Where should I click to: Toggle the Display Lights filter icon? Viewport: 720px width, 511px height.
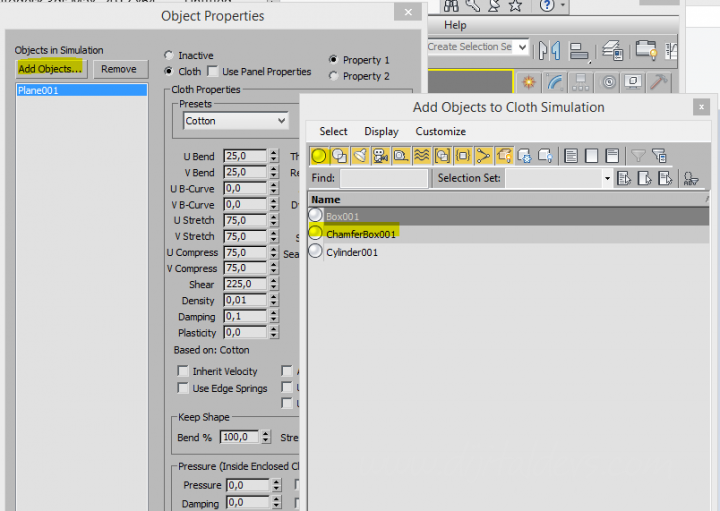(360, 155)
